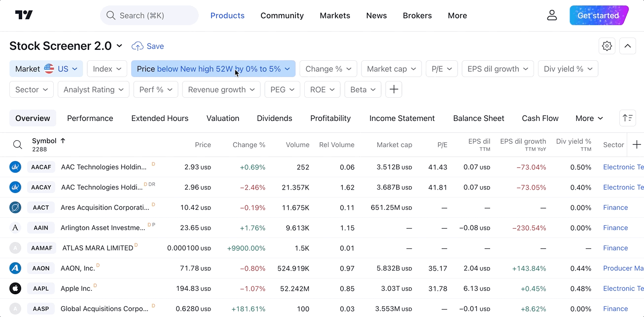Open the PEG filter dropdown
The height and width of the screenshot is (317, 644).
(x=282, y=89)
